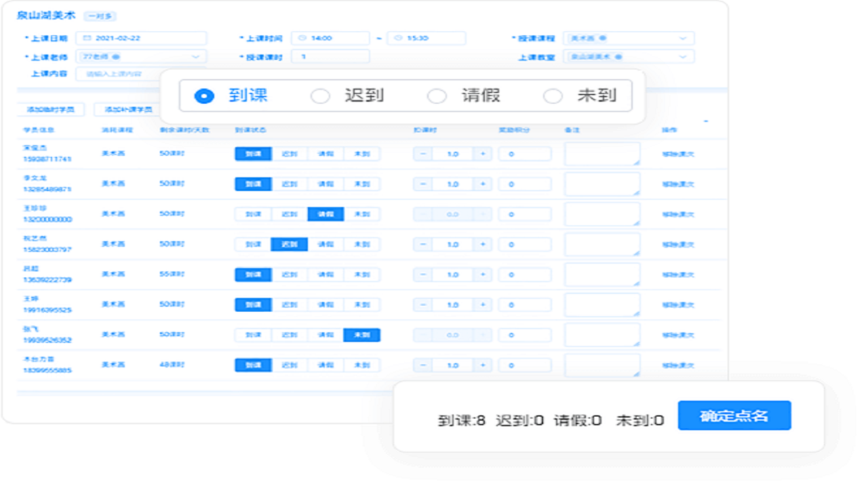
Task: Click the 确定点名 confirm roll-call button
Action: (735, 415)
